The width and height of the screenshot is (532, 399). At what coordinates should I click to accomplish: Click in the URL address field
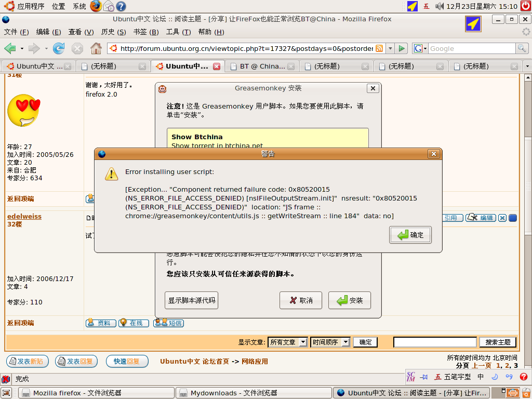tap(246, 48)
